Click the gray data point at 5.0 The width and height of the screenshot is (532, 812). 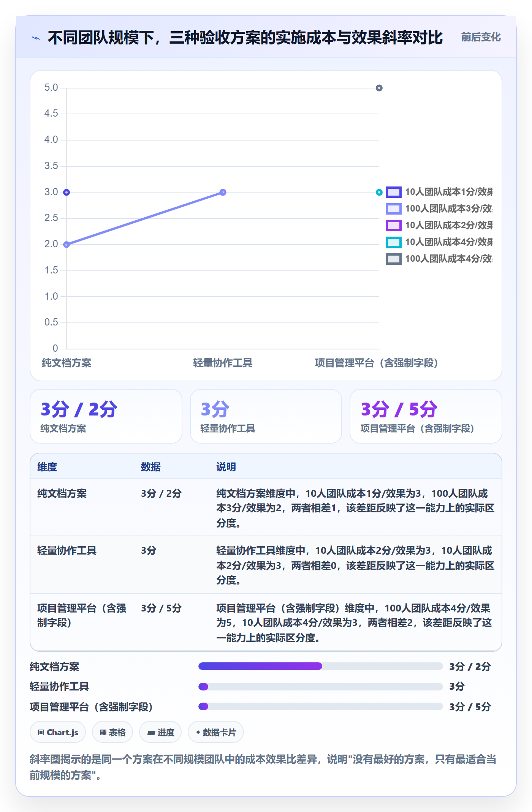379,88
